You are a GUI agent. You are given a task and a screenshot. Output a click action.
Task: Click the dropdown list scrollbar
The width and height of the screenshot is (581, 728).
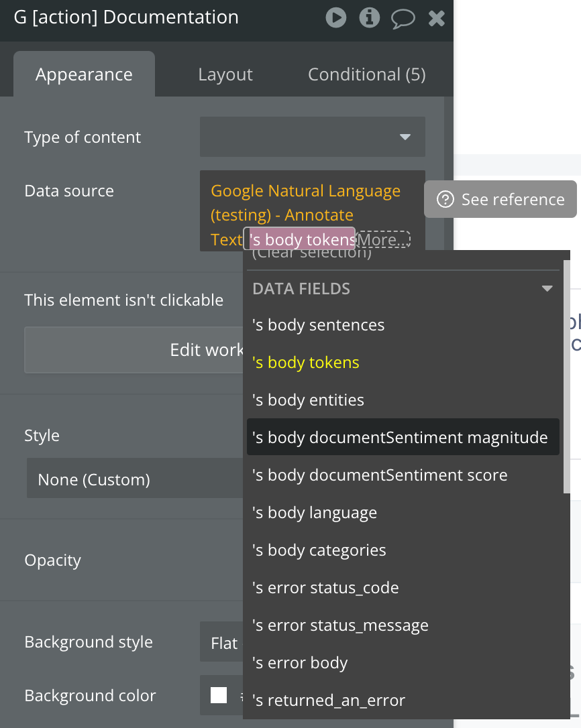(x=567, y=376)
